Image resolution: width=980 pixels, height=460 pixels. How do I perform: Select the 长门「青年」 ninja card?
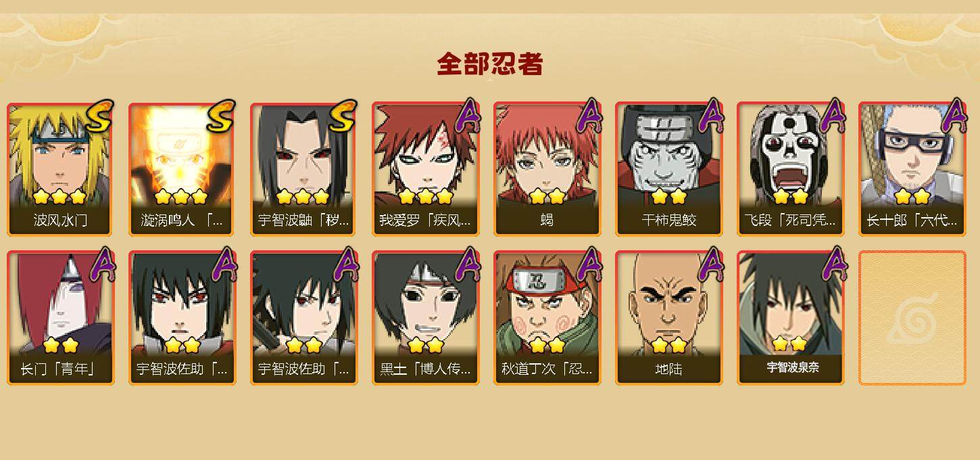pyautogui.click(x=61, y=318)
